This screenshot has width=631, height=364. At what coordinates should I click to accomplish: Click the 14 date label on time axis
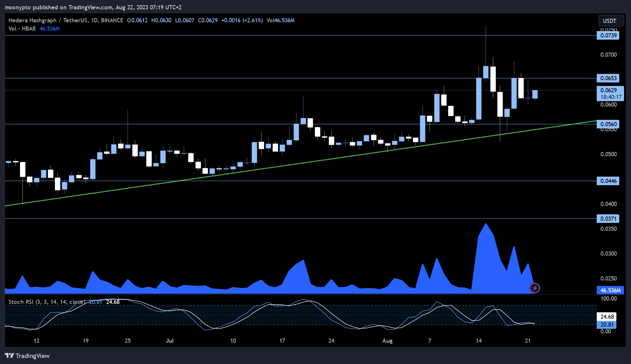point(479,341)
